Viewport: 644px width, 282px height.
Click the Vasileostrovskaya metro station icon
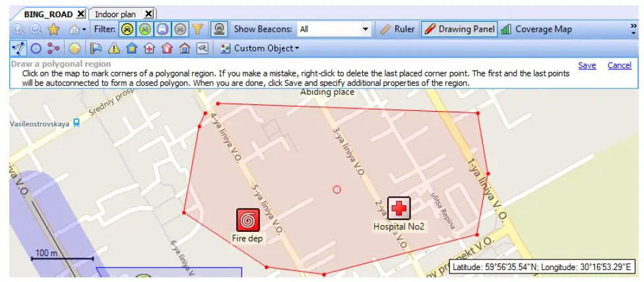[76, 122]
